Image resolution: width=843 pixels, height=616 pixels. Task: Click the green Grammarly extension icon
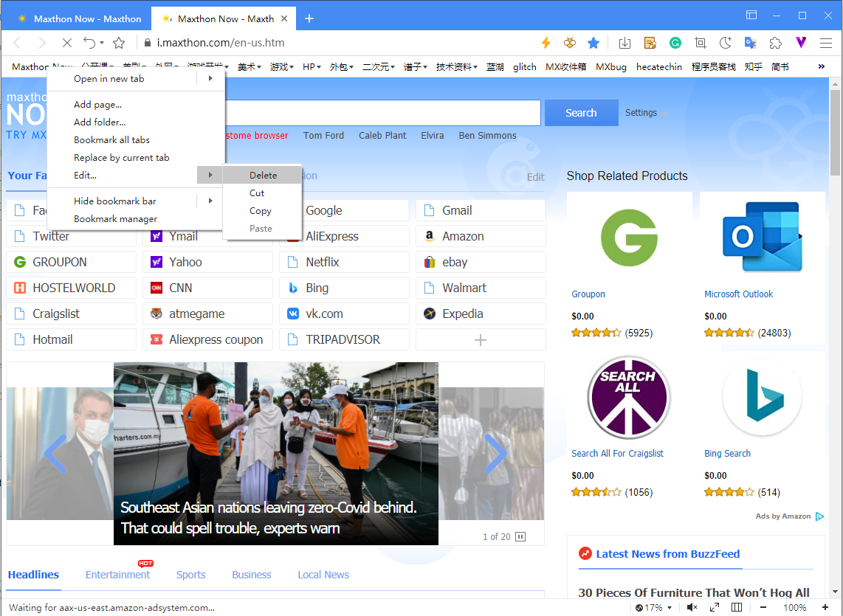pos(675,43)
